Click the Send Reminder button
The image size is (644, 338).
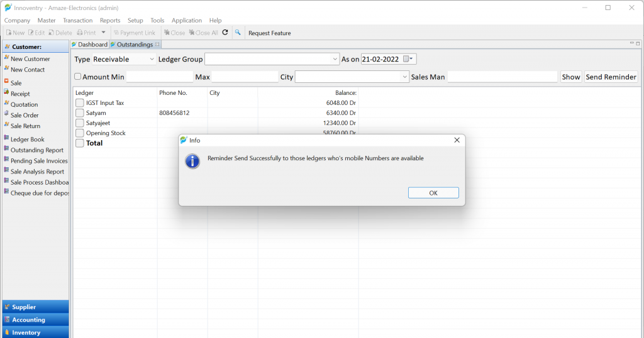[x=611, y=77]
